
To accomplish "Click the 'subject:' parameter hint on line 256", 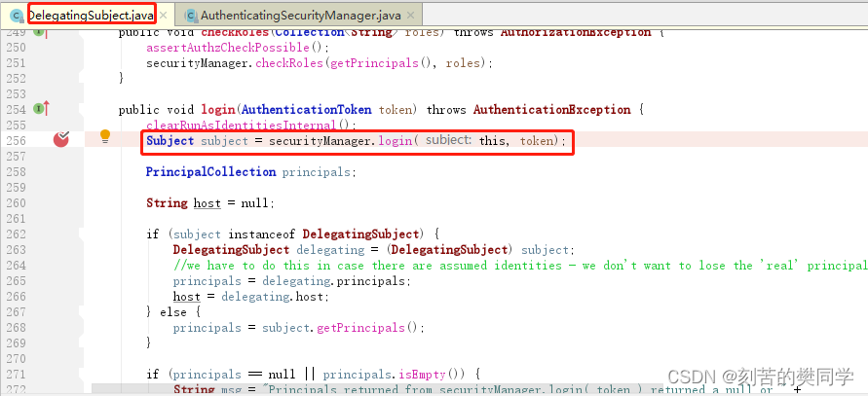I will [448, 140].
